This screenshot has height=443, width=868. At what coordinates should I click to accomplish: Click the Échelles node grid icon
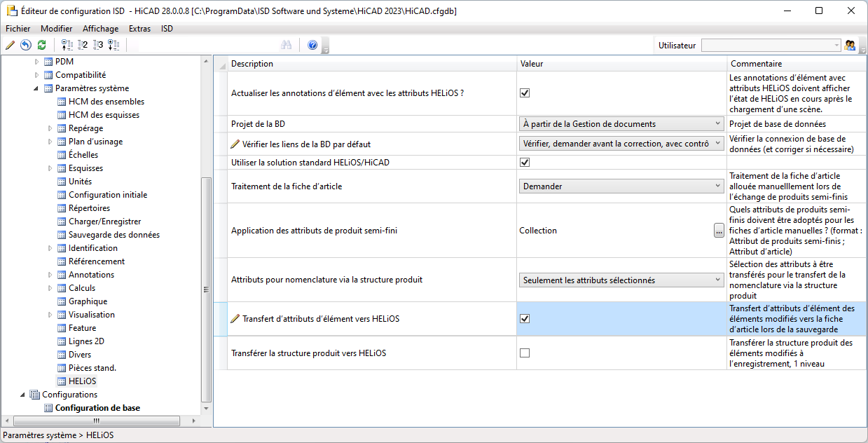(x=62, y=155)
